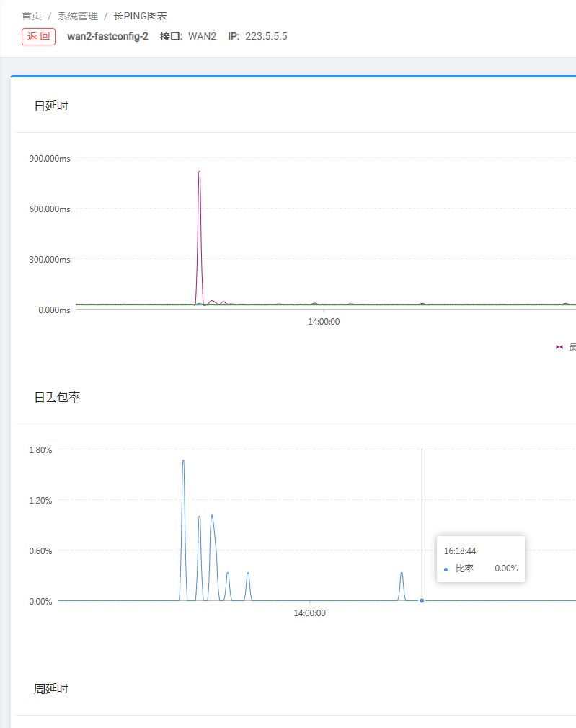Click the tallest 820ms latency spike peak
The width and height of the screenshot is (576, 728).
click(200, 172)
